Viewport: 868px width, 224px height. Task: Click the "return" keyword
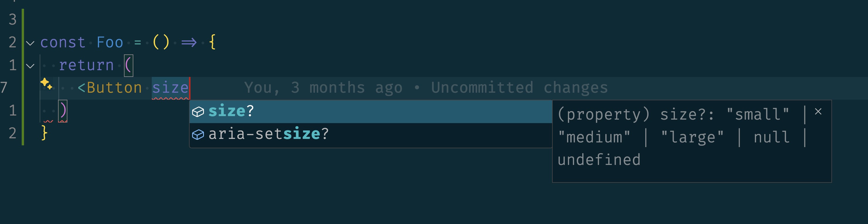(86, 65)
